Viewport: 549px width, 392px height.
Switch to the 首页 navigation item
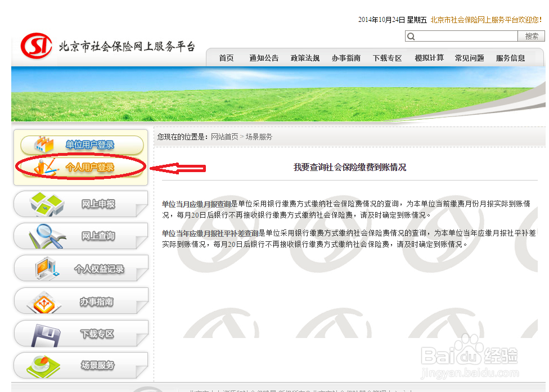(x=226, y=57)
